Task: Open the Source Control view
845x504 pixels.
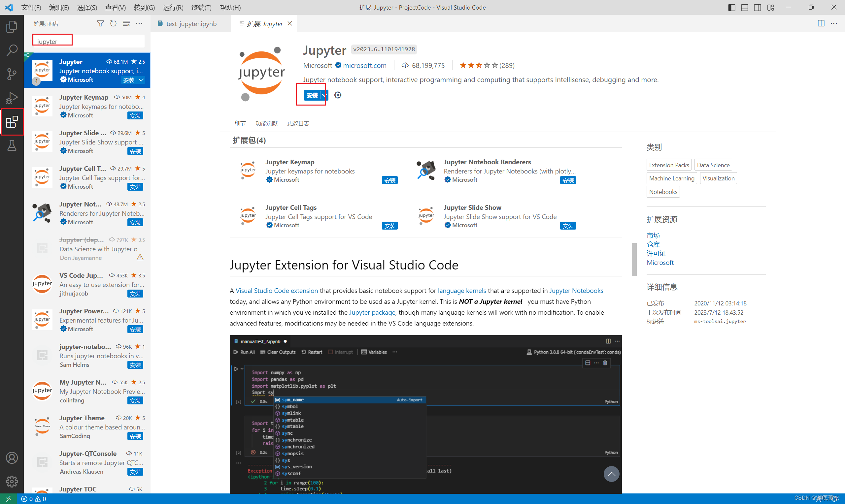Action: pyautogui.click(x=12, y=74)
